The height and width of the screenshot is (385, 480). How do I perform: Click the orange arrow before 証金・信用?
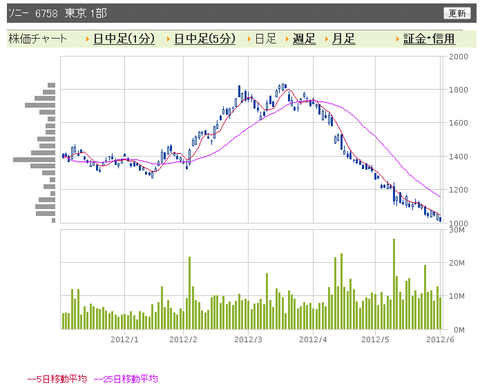[397, 39]
